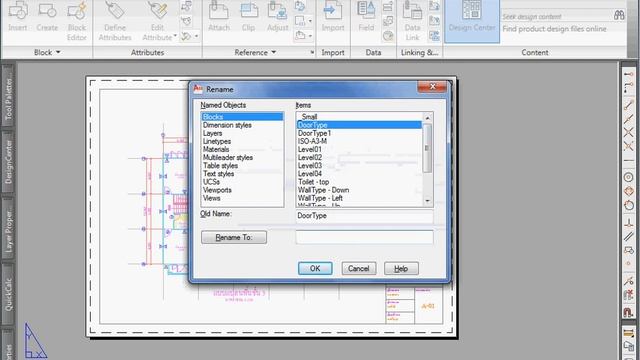Viewport: 640px width, 360px height.
Task: Select ISO-A3-M in Items list
Action: [359, 141]
